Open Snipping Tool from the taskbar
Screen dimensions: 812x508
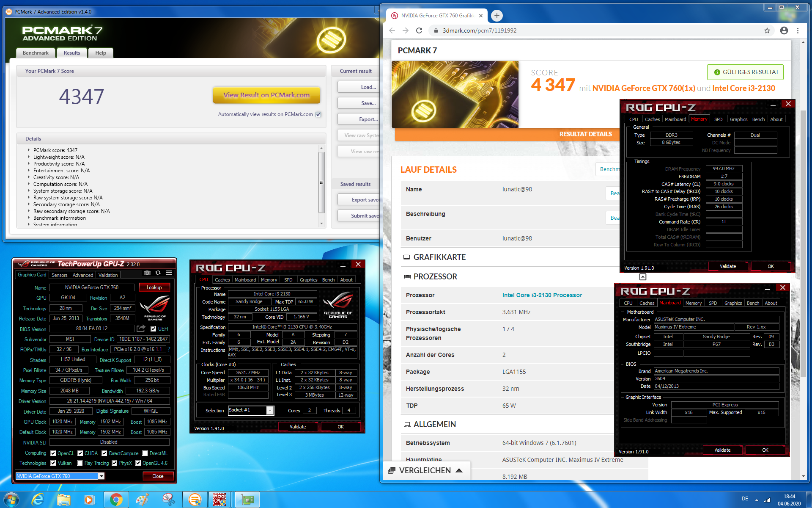(x=168, y=500)
